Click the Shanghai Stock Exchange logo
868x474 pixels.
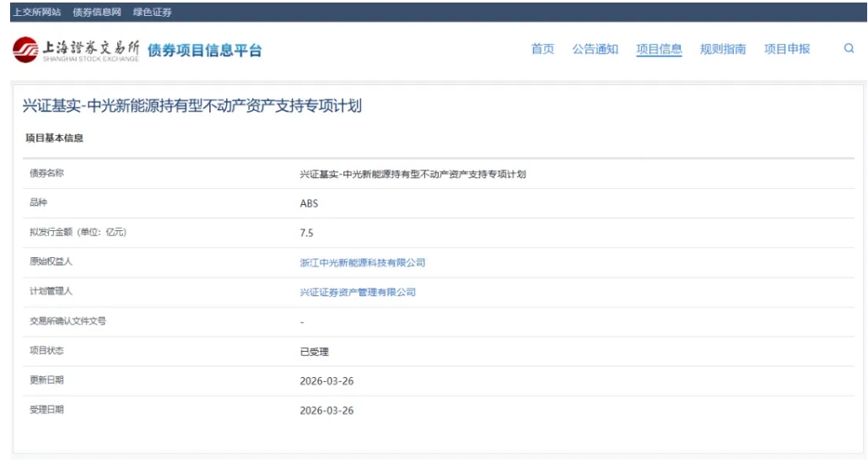point(77,50)
